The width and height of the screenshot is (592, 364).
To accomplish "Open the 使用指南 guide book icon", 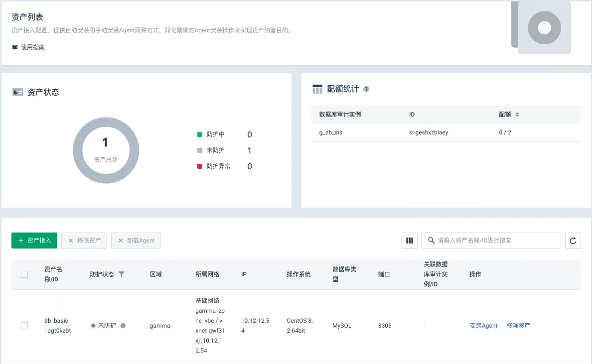I will tap(15, 47).
